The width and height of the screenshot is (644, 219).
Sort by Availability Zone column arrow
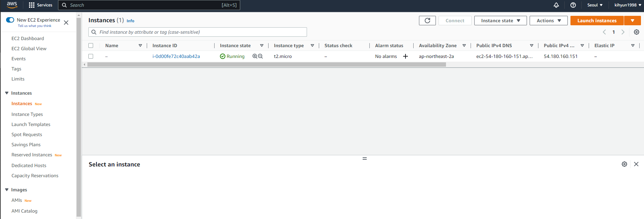464,45
